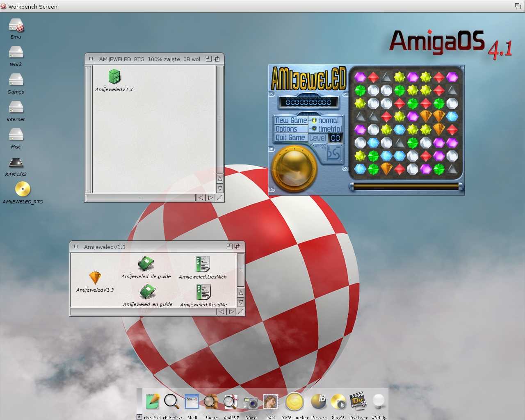Click the grey triangle gem in top board row
Viewport: 525px width, 420px height.
pyautogui.click(x=386, y=77)
